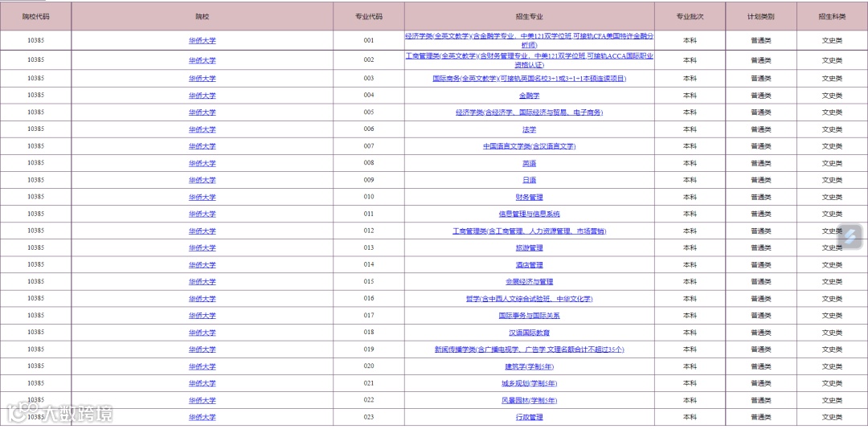Open the 中国语言文学类(含汉语言文学) link
Screen dimensions: 868x429
coord(529,147)
